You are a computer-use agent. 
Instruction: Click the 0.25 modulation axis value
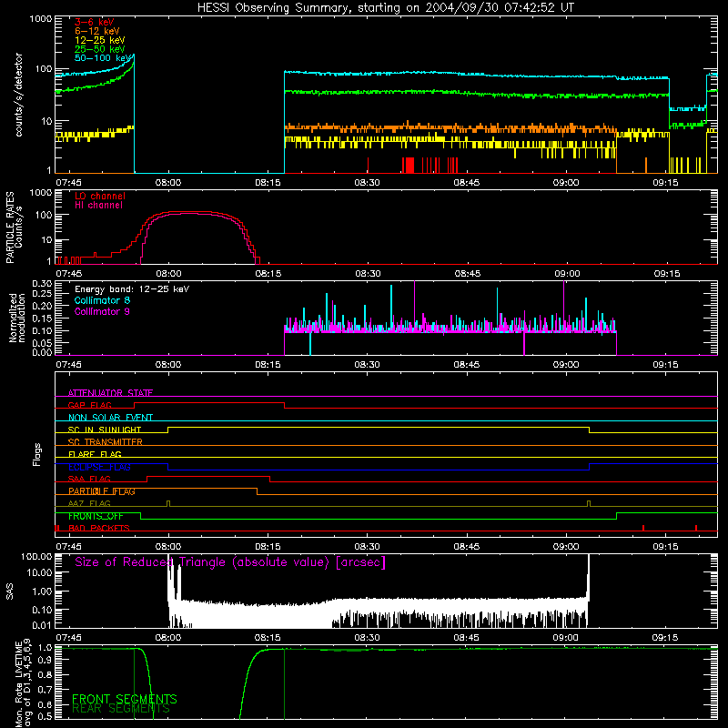pos(42,294)
